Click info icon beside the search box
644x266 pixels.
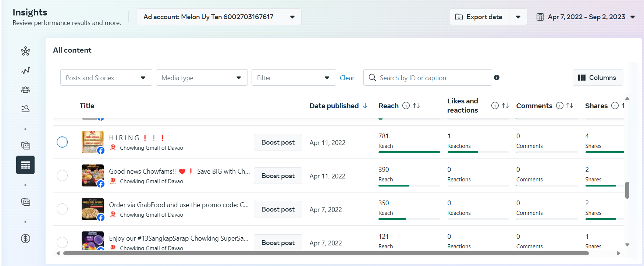497,78
